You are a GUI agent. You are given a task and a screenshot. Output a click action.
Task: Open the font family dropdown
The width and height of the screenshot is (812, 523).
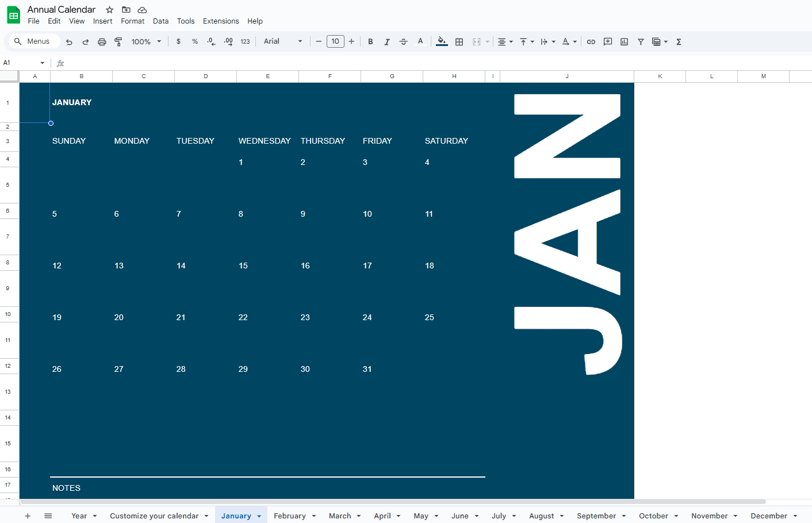282,41
